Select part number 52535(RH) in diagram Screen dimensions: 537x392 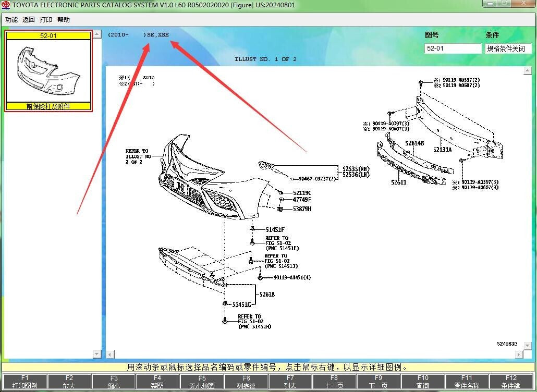pyautogui.click(x=356, y=169)
